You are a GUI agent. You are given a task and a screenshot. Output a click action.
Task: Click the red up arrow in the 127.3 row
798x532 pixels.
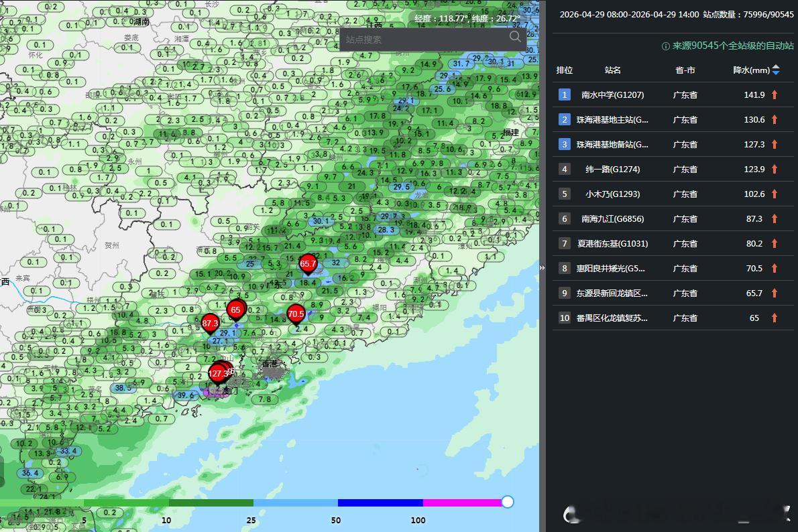pos(775,145)
